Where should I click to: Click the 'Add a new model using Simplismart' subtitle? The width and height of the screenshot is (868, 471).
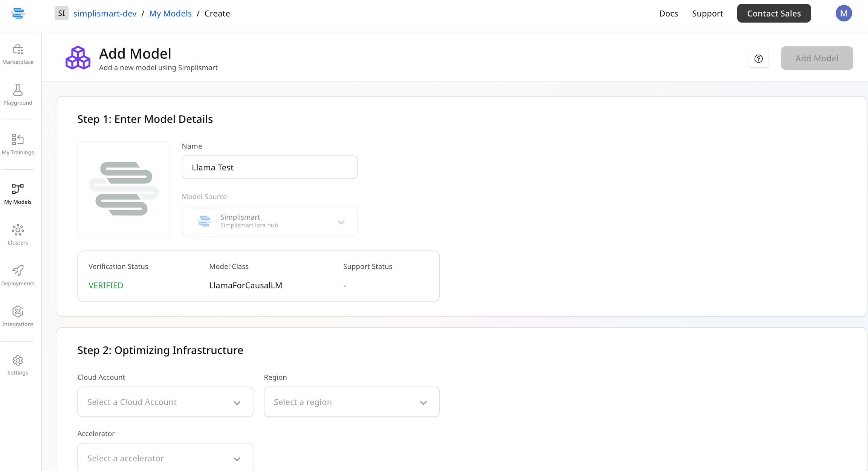tap(158, 67)
